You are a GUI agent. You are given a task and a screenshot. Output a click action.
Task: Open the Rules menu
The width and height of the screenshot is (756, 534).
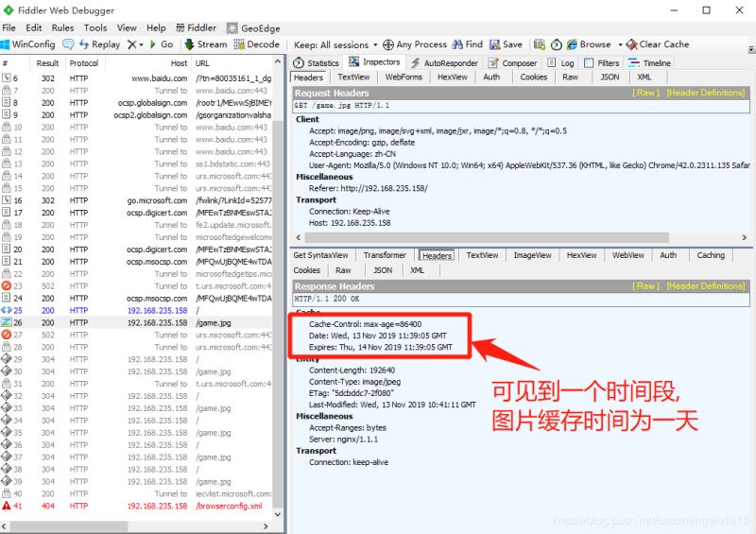point(62,28)
